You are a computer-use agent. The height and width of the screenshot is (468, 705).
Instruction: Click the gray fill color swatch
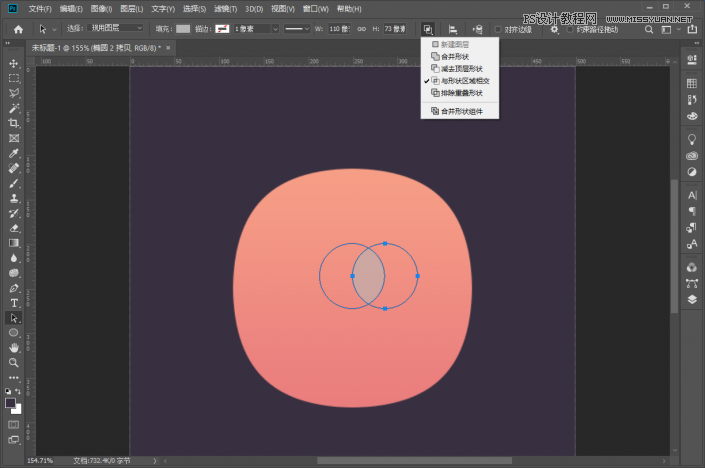pyautogui.click(x=182, y=29)
